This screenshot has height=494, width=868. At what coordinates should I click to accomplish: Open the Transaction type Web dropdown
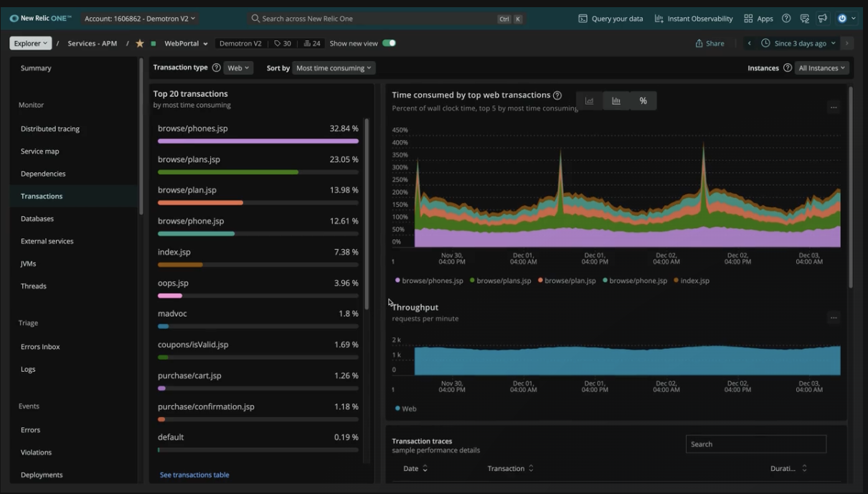click(x=239, y=67)
